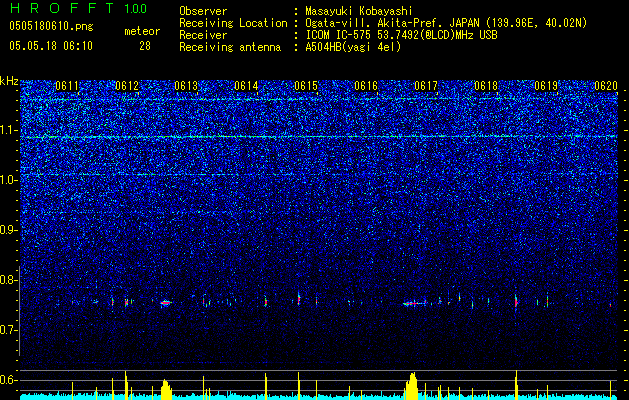629x400 pixels.
Task: Click the date stamp 05.05.18 06:10
Action: (51, 46)
